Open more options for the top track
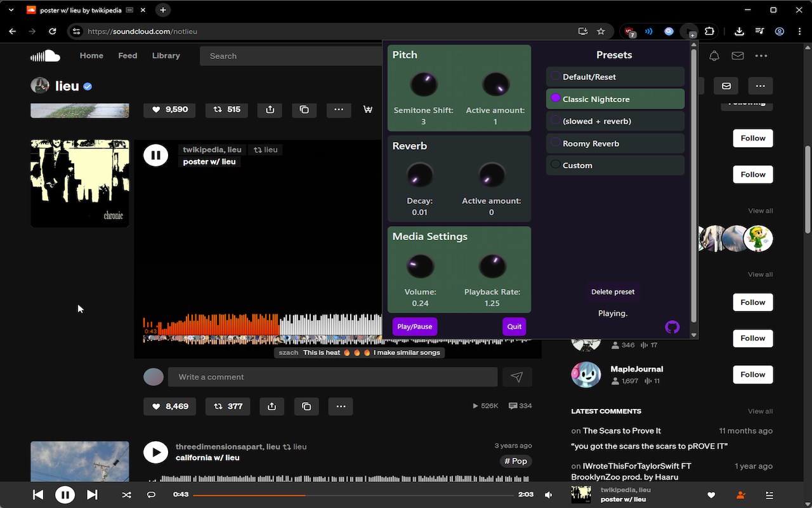This screenshot has width=812, height=508. (339, 109)
